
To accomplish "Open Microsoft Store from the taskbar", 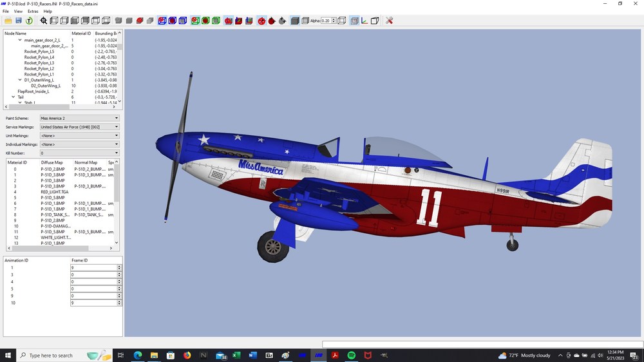I will (171, 355).
